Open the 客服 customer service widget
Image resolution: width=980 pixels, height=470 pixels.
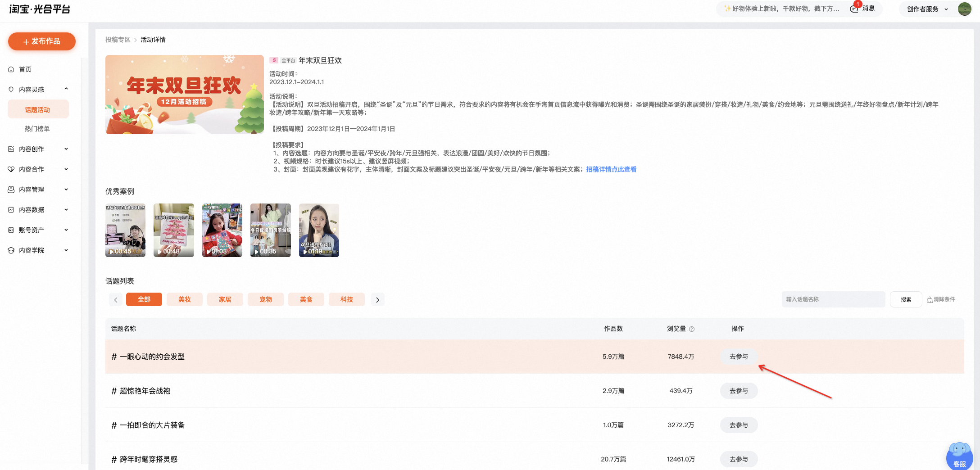coord(959,456)
